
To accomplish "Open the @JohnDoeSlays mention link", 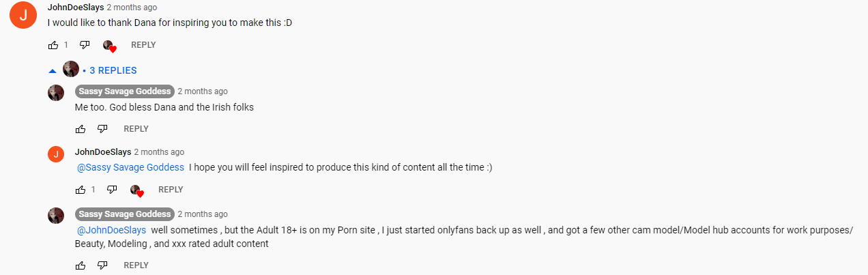I will (x=111, y=231).
